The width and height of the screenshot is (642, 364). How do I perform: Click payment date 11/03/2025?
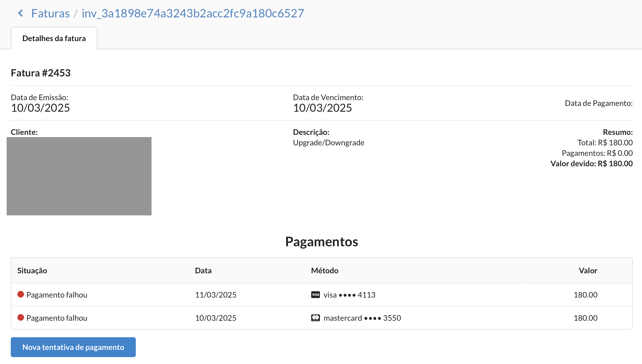pyautogui.click(x=216, y=295)
